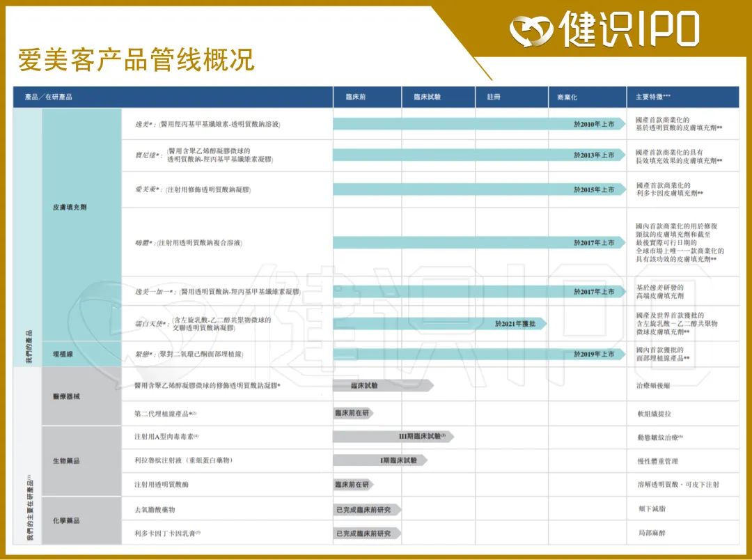Click the vertical 我們的主要在研產品 label
752x560 pixels.
29,508
